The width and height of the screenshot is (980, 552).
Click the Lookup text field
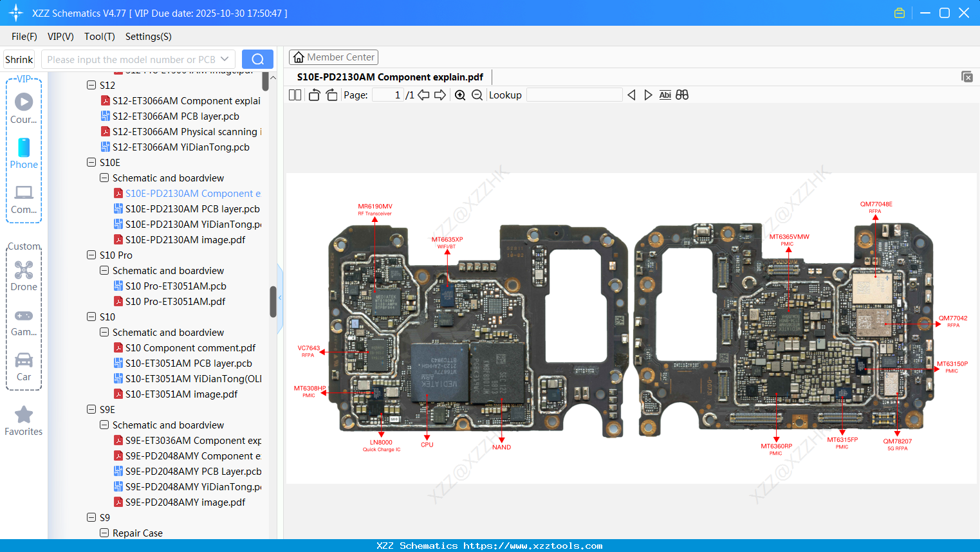[574, 95]
